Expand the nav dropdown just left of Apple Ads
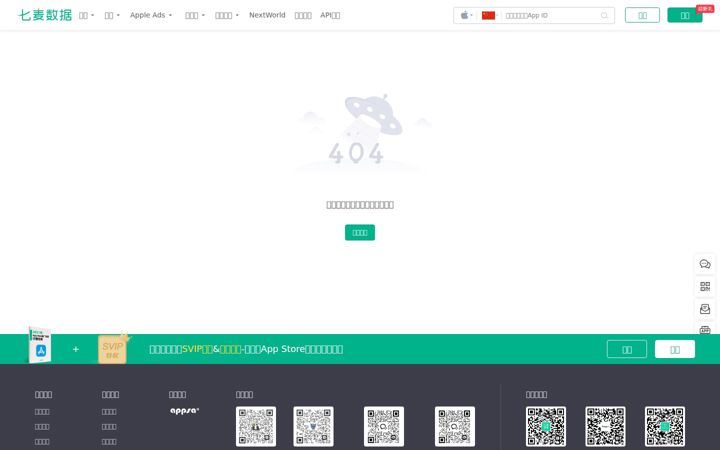The width and height of the screenshot is (720, 450). pos(112,15)
